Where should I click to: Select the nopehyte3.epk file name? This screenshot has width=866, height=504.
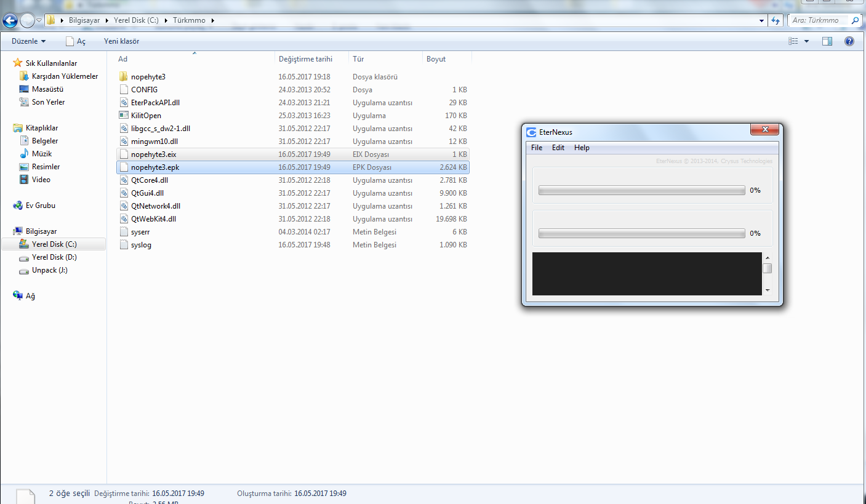[x=155, y=167]
